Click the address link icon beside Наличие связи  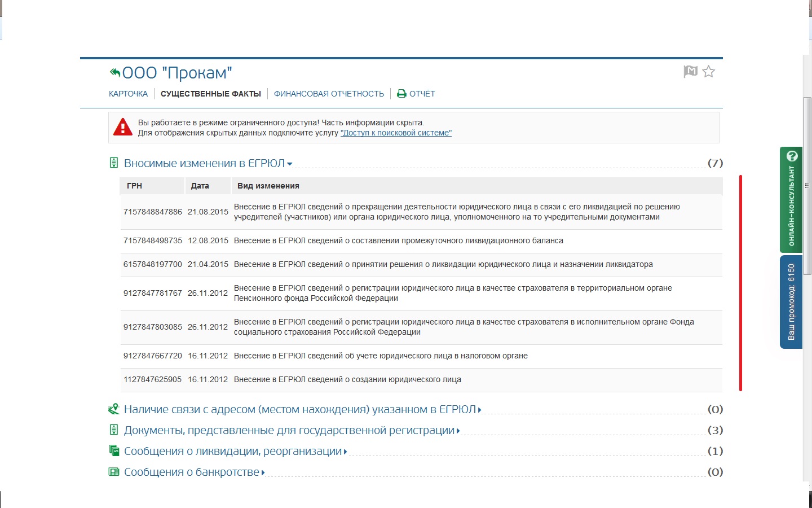[113, 409]
